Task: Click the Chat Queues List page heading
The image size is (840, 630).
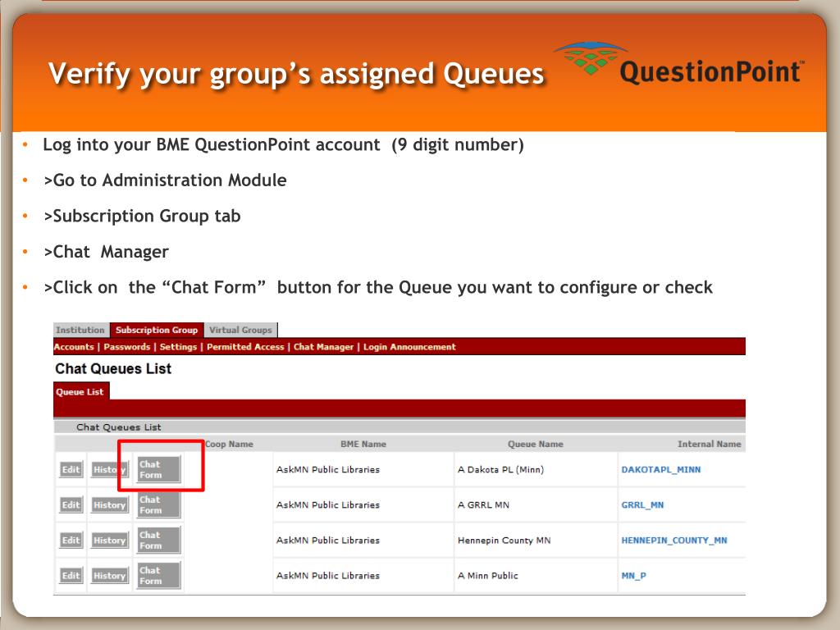Action: 113,368
